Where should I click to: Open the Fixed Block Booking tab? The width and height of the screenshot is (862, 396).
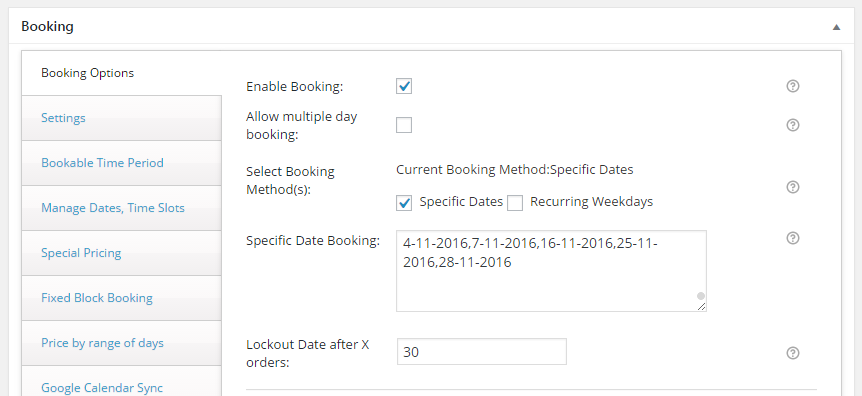pos(121,298)
